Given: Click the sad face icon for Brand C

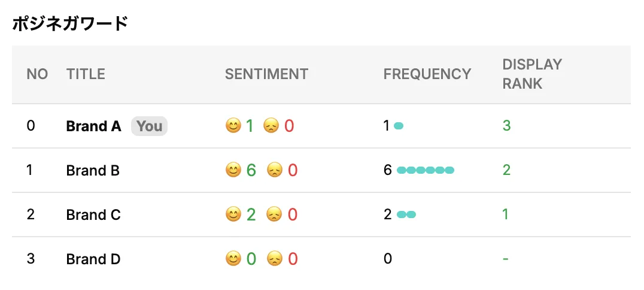Looking at the screenshot, I should [274, 215].
